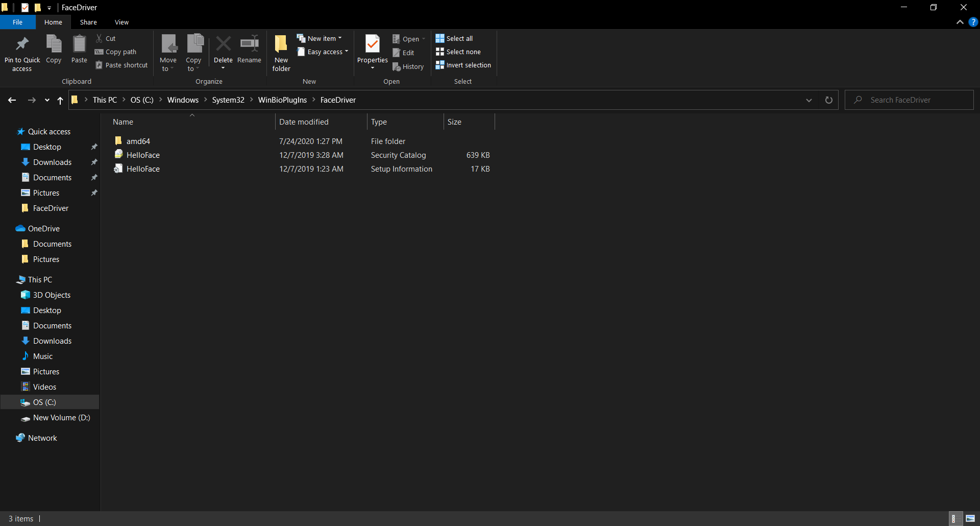Collapse the ribbon with the chevron
This screenshot has height=526, width=980.
pos(960,22)
